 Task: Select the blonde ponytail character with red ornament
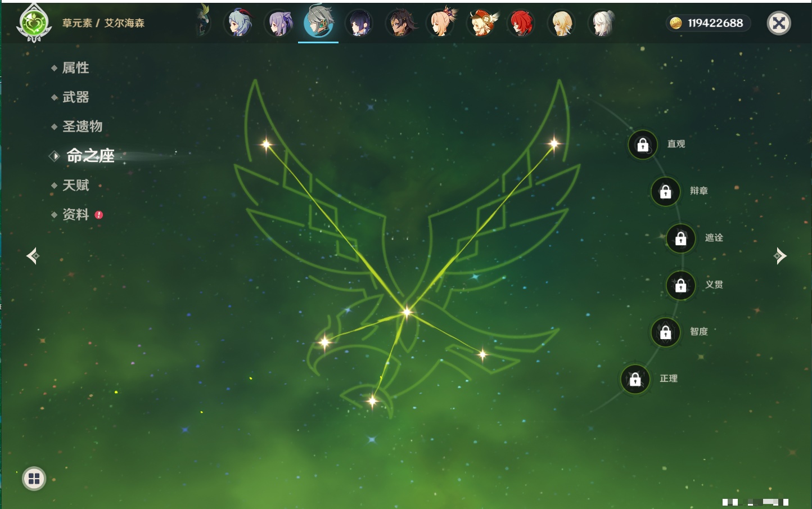click(x=441, y=23)
